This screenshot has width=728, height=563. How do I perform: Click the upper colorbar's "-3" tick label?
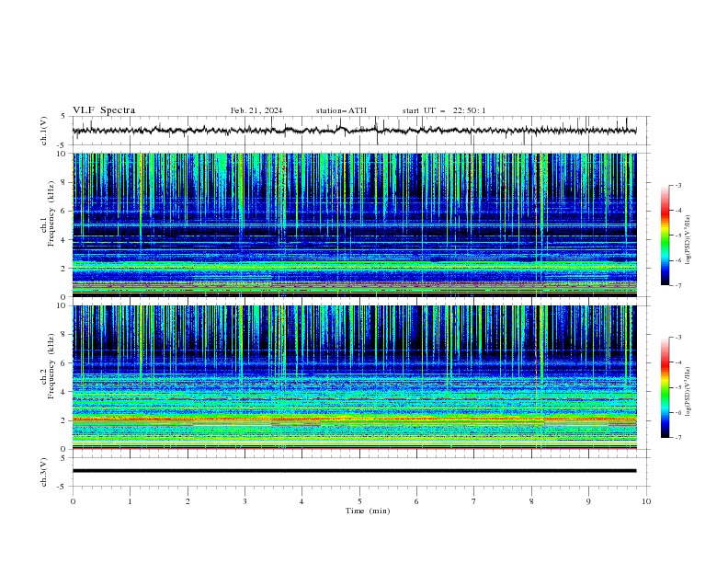coord(678,185)
